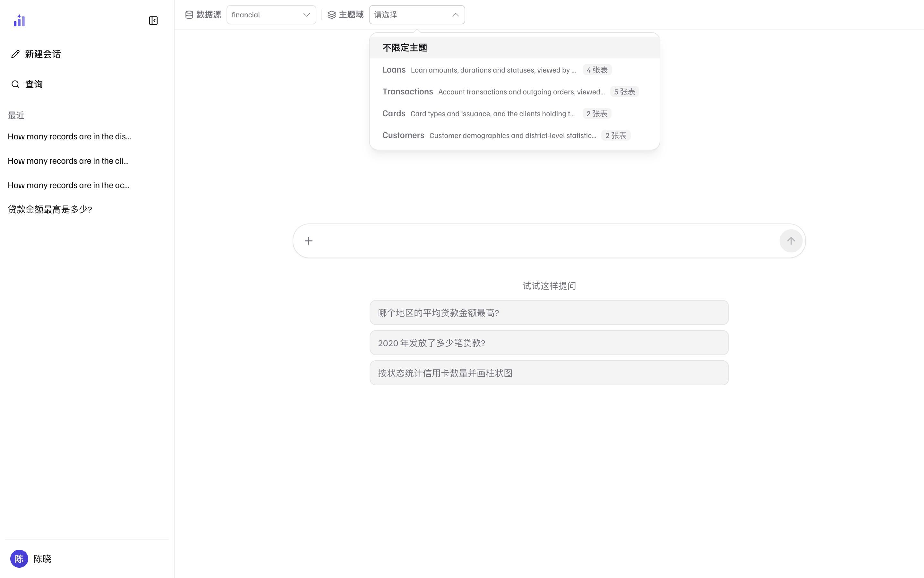Choose the Loans topic option
Screen dimensions: 924x578
(514, 70)
